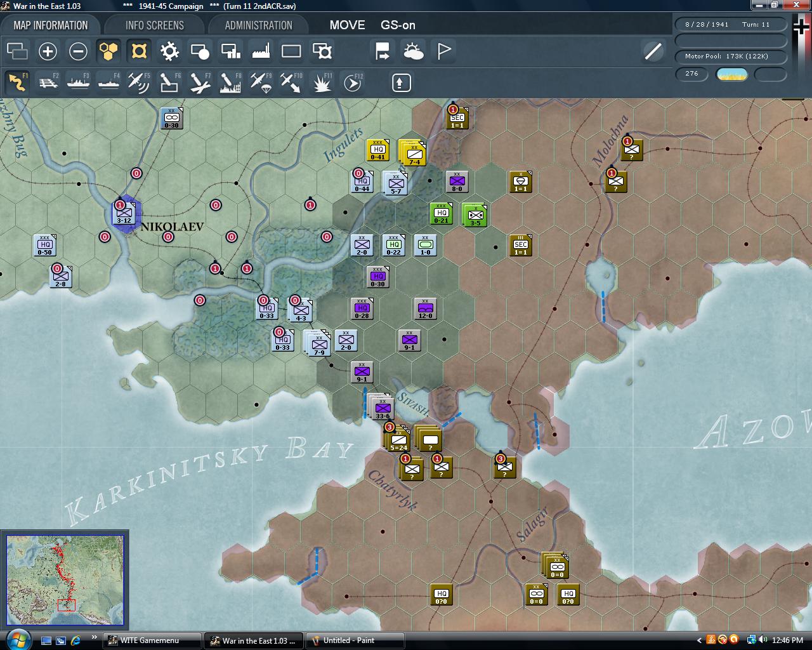Click the gear-shaped settings icon
Viewport: 812px width, 650px height.
click(169, 51)
